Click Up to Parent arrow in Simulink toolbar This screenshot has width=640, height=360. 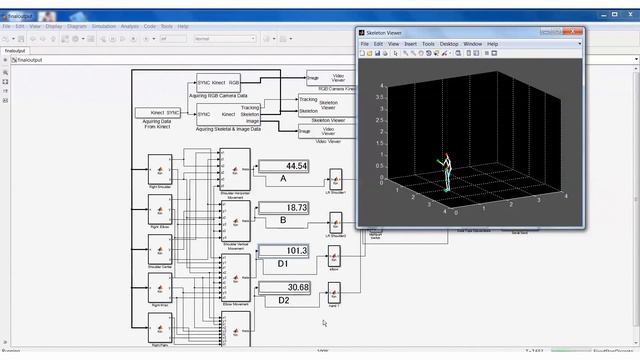[x=53, y=39]
